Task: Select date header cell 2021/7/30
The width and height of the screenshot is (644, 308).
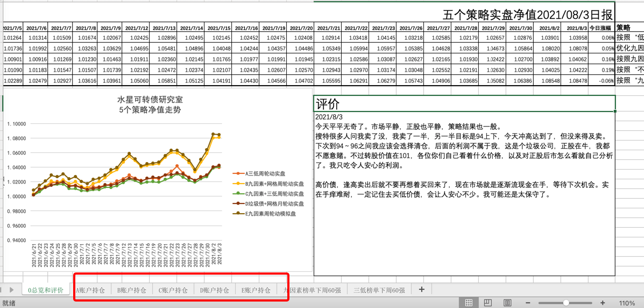Action: tap(520, 28)
